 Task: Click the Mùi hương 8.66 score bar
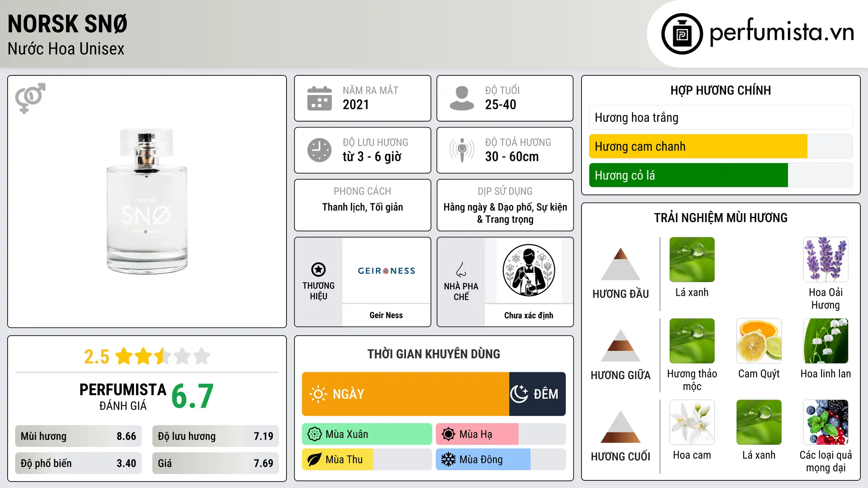pos(78,436)
